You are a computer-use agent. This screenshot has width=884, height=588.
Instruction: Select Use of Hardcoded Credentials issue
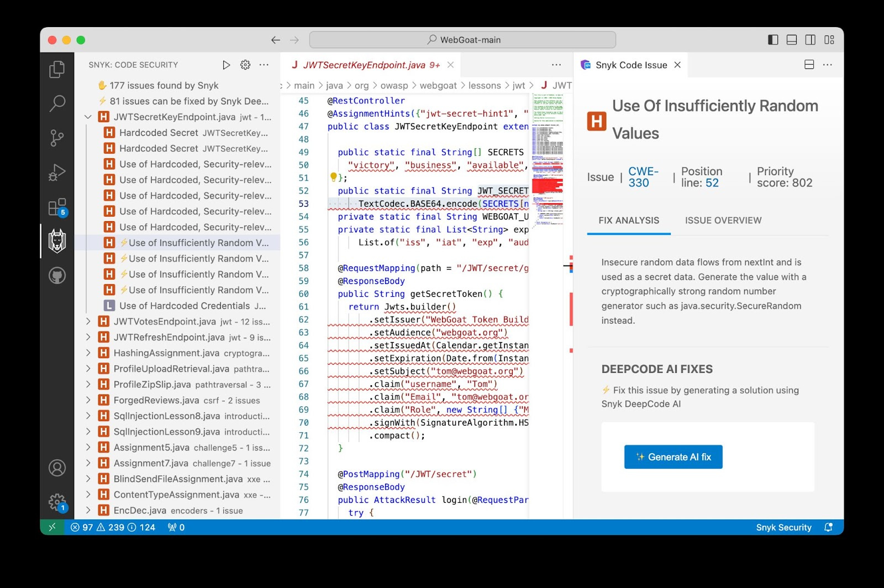point(177,306)
